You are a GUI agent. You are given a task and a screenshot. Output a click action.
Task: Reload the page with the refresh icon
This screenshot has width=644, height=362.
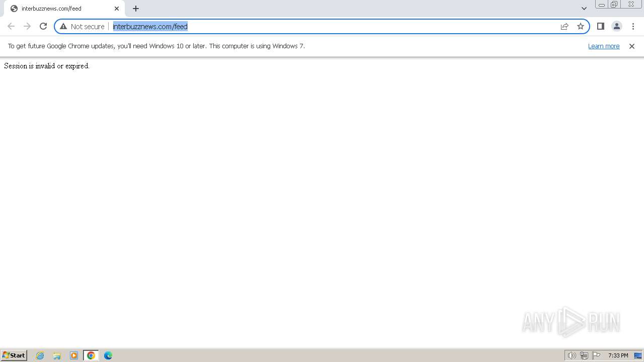[x=43, y=26]
